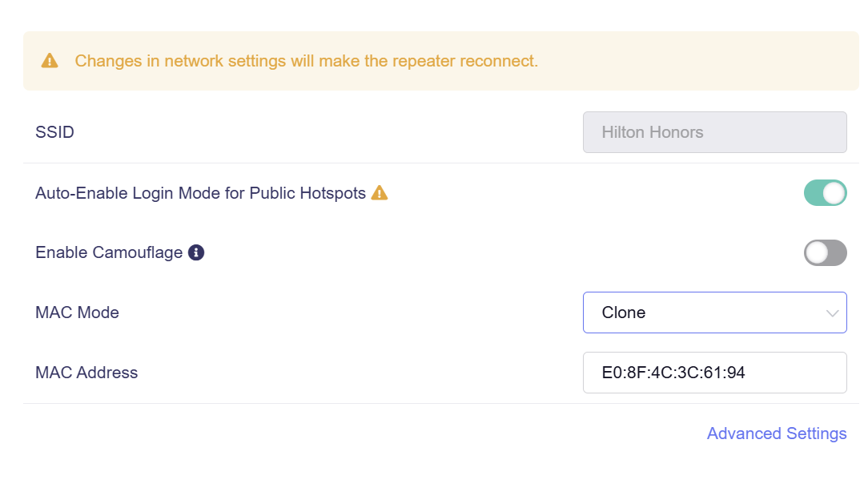
Task: Click the chevron arrow in MAC Mode box
Action: [x=833, y=313]
